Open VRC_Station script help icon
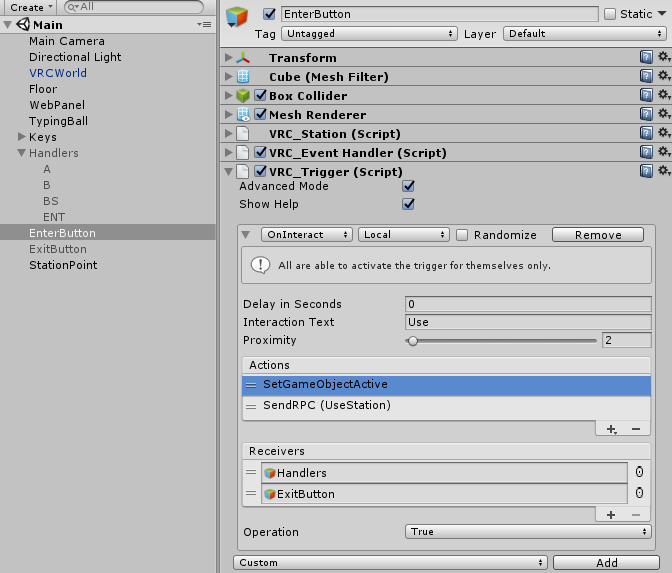Image resolution: width=672 pixels, height=573 pixels. tap(646, 133)
